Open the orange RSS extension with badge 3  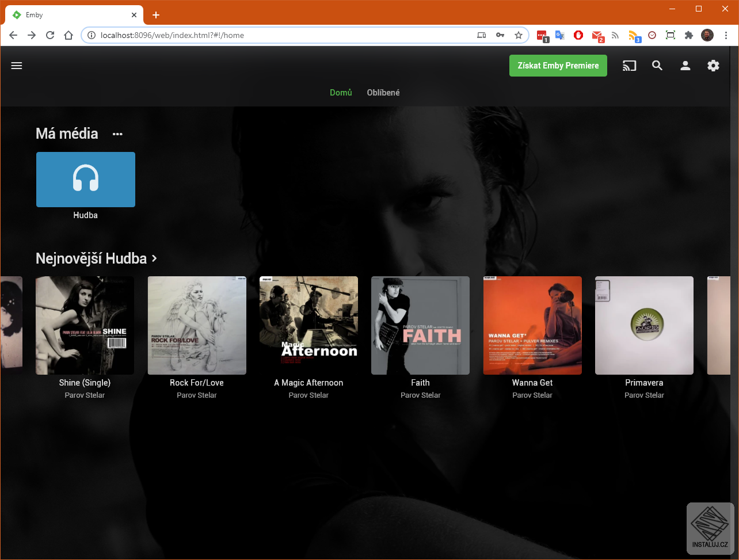[x=634, y=36]
